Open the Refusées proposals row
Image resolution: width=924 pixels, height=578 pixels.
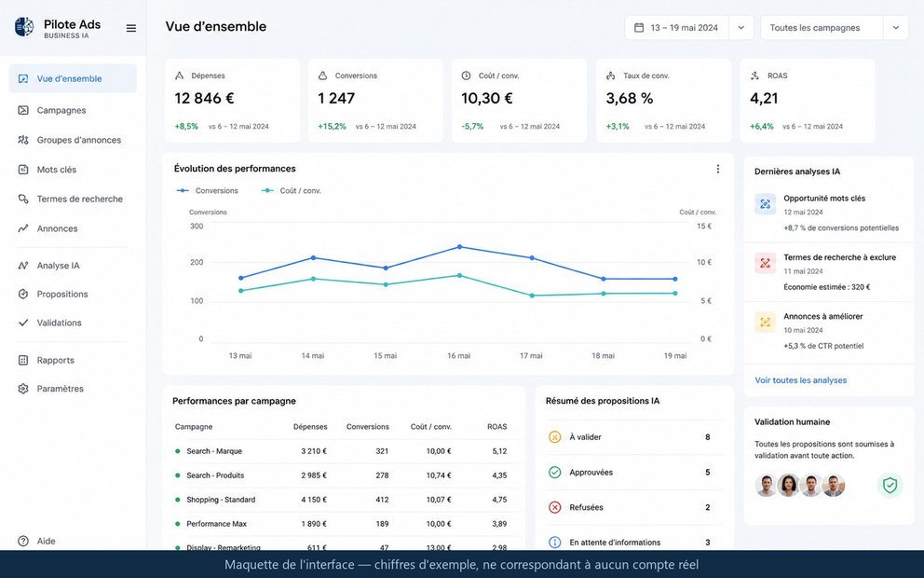click(x=633, y=507)
